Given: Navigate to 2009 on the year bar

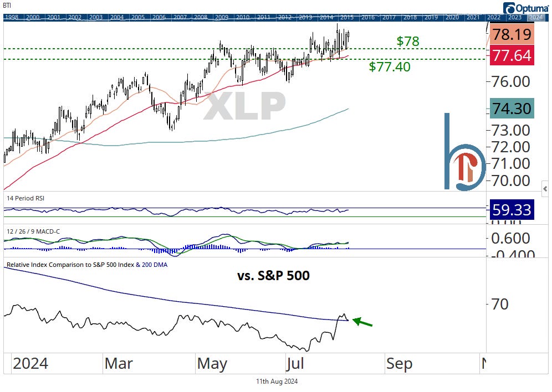Looking at the screenshot, I should (x=222, y=17).
